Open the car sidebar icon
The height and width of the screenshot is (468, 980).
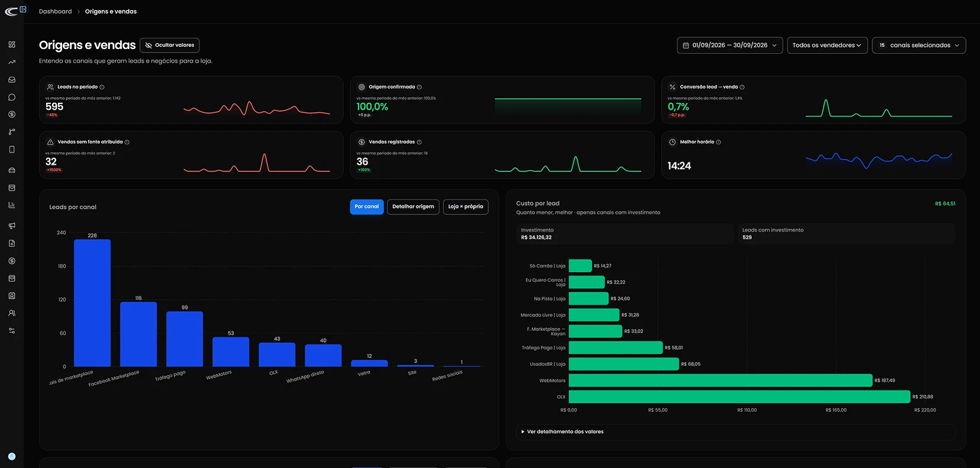coord(12,170)
